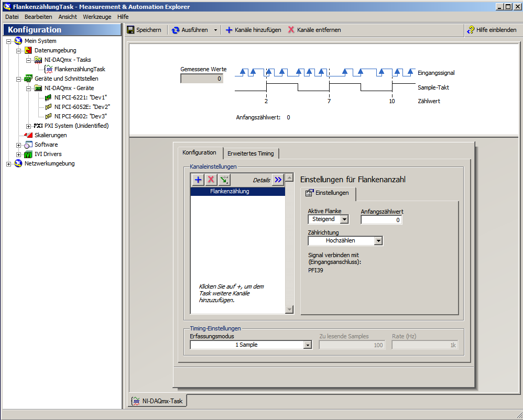The width and height of the screenshot is (523, 420).
Task: Click Kanäle entfernen in toolbar
Action: pos(314,30)
